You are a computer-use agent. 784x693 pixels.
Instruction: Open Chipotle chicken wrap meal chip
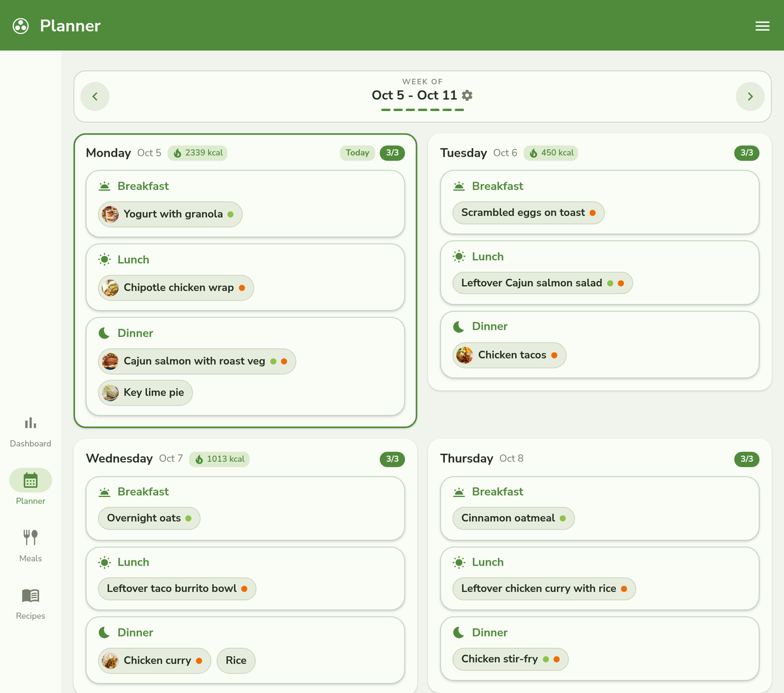coord(176,288)
